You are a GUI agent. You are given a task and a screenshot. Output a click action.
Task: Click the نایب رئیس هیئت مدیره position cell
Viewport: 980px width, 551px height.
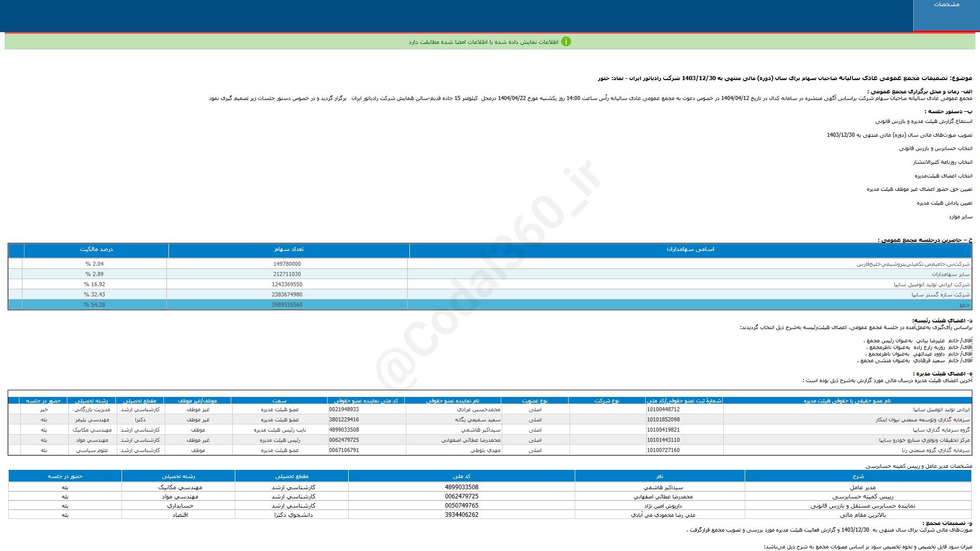[x=280, y=430]
